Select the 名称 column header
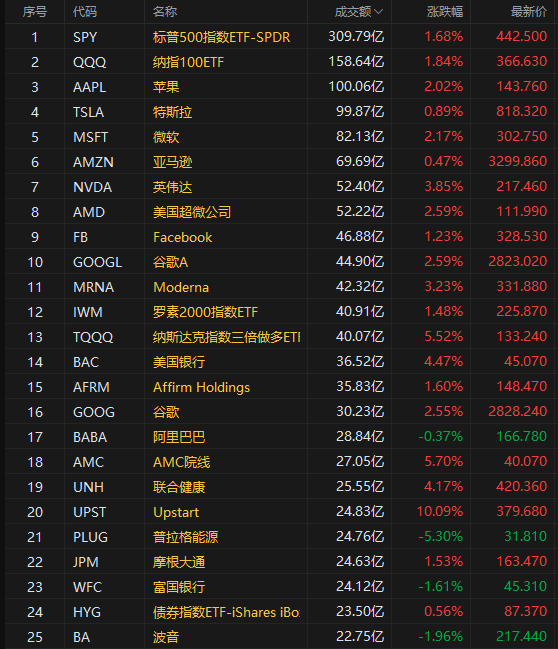558x649 pixels. pos(165,12)
